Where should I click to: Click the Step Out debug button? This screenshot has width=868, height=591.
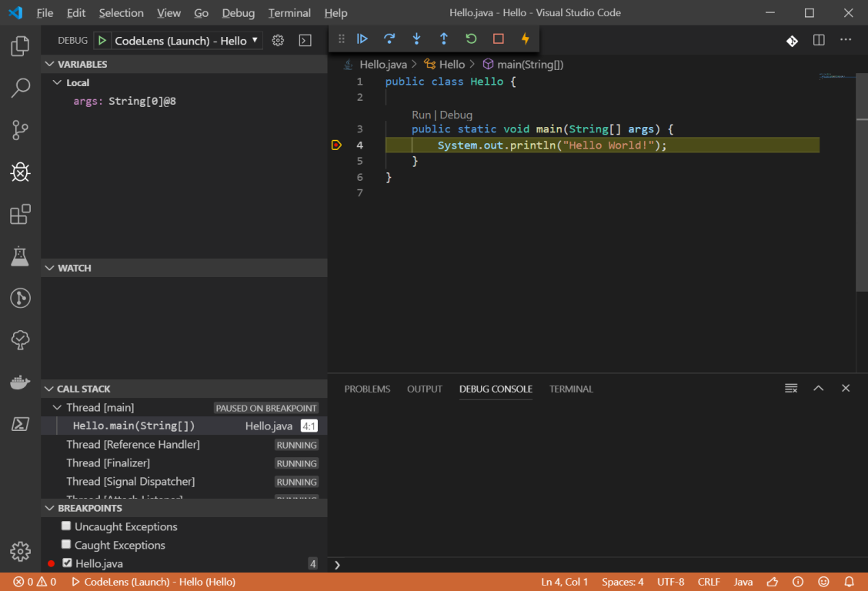(443, 38)
